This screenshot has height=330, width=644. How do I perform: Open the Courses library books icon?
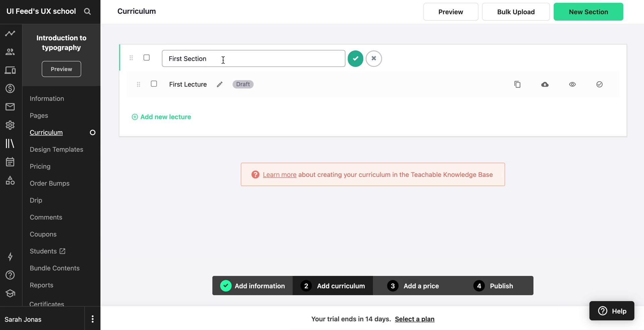(x=10, y=144)
